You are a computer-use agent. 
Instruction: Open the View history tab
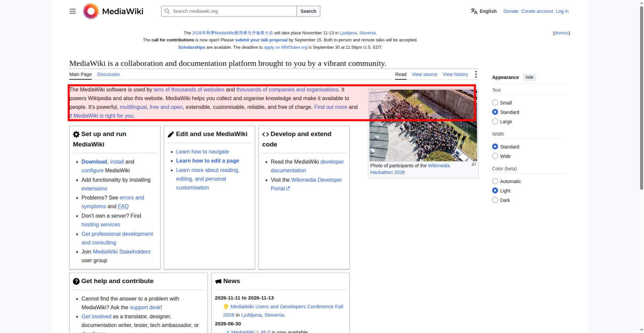(x=455, y=74)
